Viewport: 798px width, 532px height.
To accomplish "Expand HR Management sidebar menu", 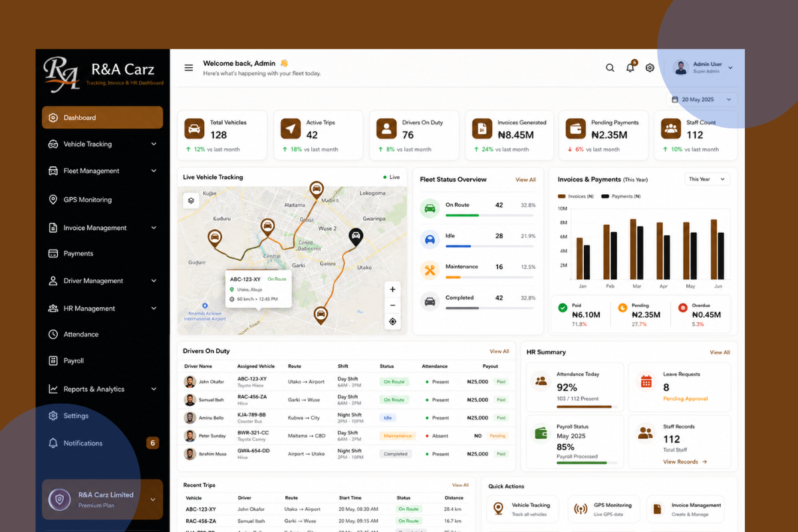I will 154,309.
